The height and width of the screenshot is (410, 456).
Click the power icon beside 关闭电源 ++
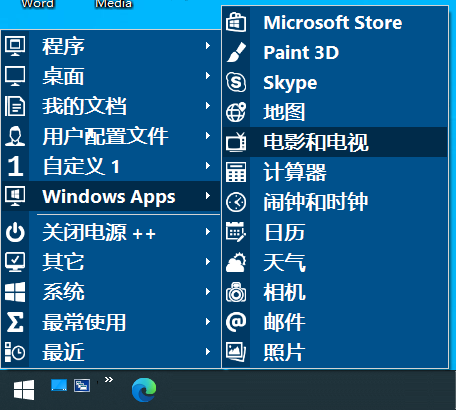(x=15, y=232)
